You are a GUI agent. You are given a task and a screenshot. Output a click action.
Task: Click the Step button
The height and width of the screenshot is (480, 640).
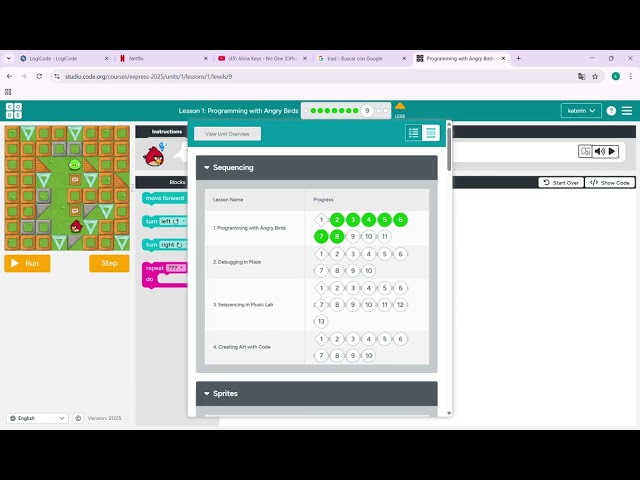(x=109, y=263)
